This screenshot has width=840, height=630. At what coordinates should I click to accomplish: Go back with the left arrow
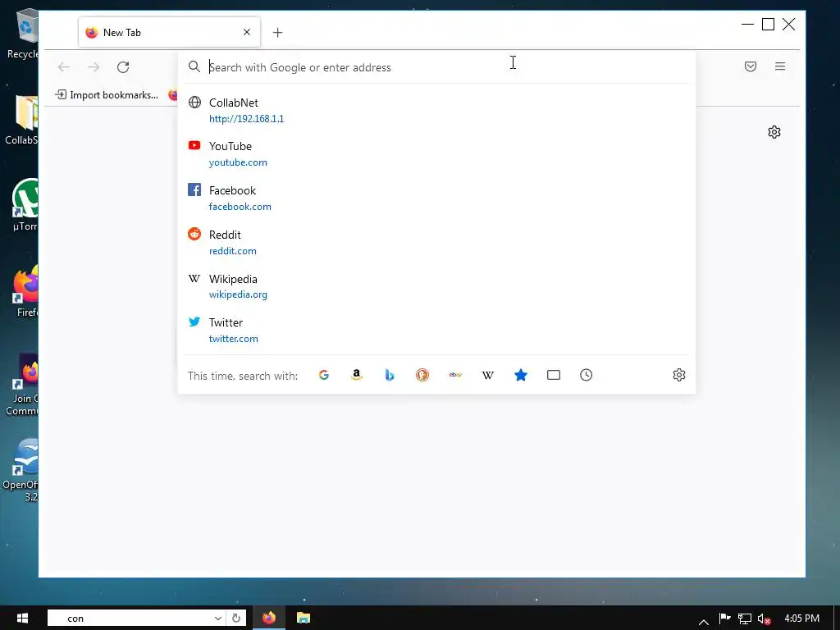(64, 67)
